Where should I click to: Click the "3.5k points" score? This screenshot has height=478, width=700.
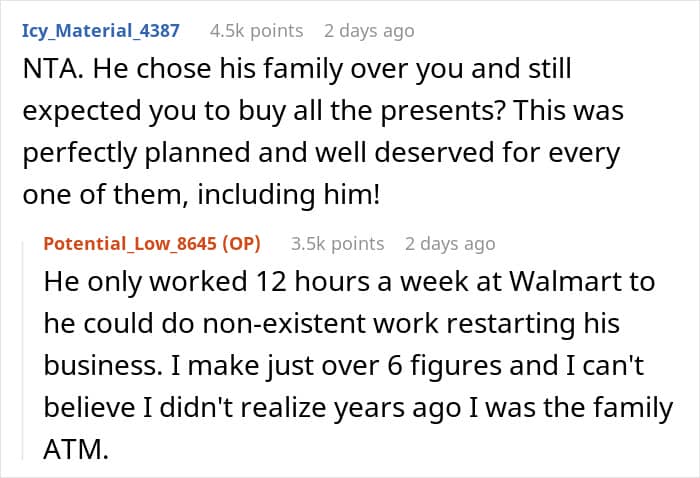pos(337,243)
